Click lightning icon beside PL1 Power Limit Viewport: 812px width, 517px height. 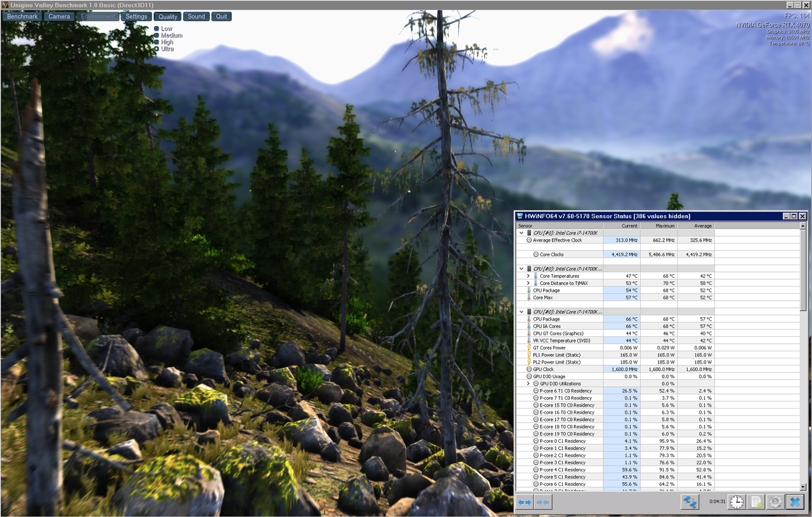point(529,355)
